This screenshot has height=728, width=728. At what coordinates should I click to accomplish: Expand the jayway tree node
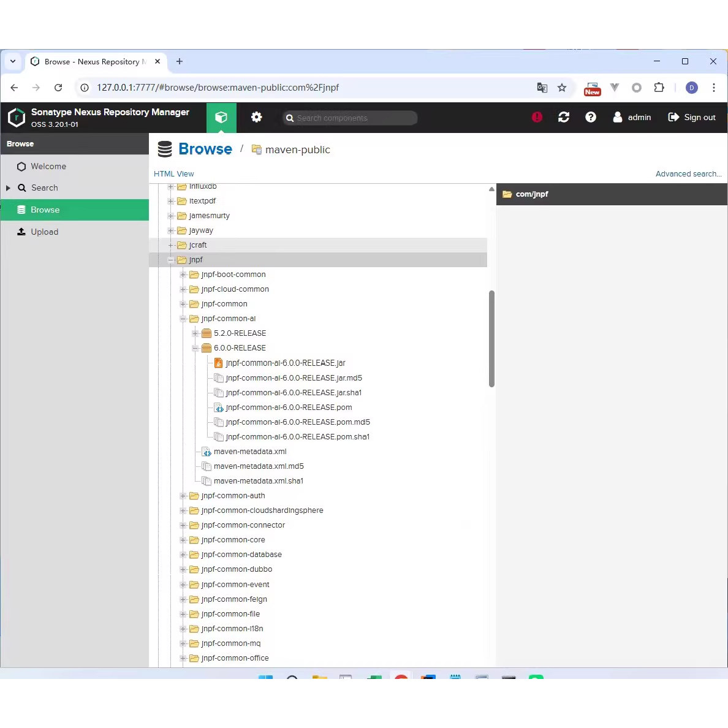click(171, 230)
